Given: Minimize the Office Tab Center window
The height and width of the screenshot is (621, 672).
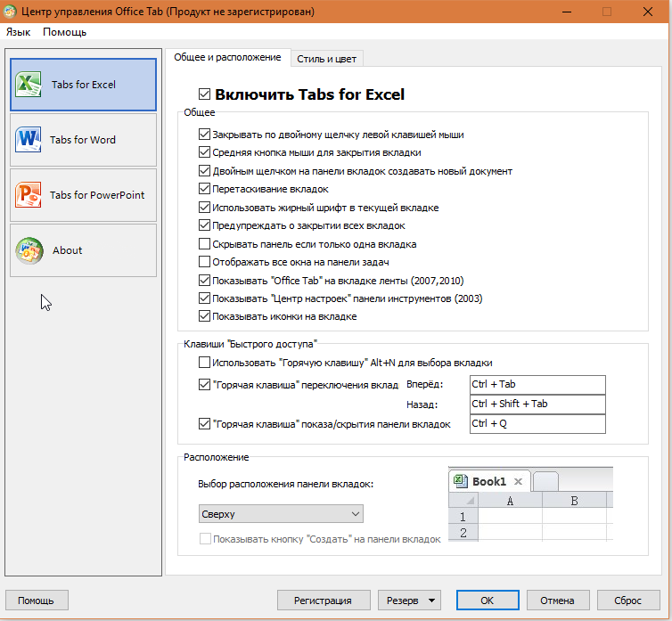Looking at the screenshot, I should [x=567, y=12].
